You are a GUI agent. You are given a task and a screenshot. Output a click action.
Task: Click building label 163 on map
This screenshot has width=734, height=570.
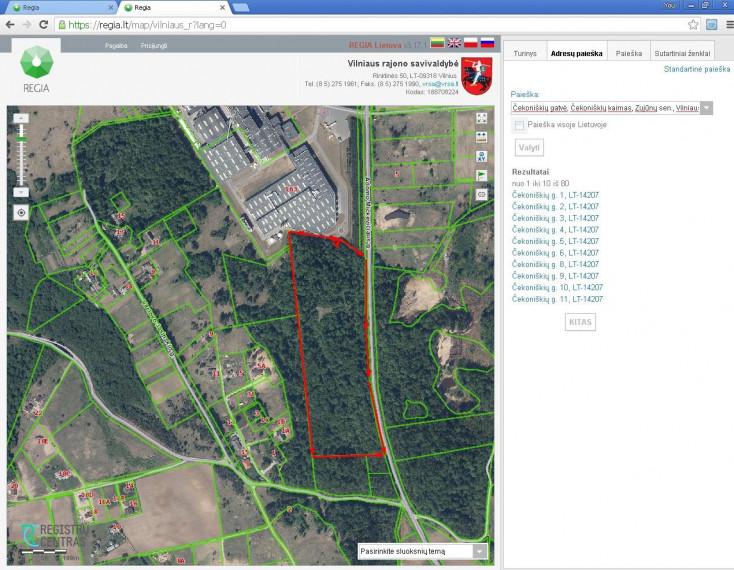[x=291, y=189]
